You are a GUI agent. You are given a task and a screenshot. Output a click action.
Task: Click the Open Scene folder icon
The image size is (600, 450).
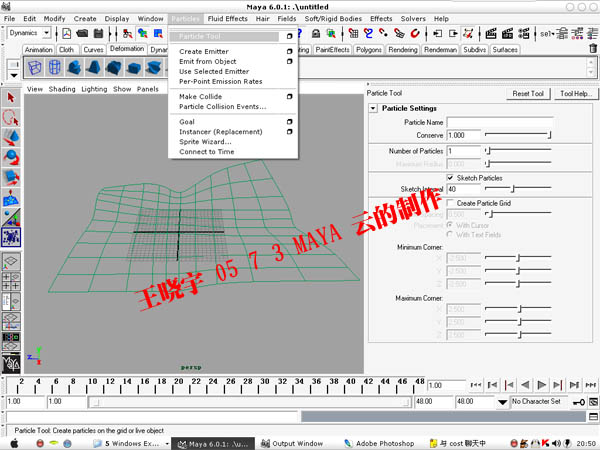pyautogui.click(x=82, y=34)
